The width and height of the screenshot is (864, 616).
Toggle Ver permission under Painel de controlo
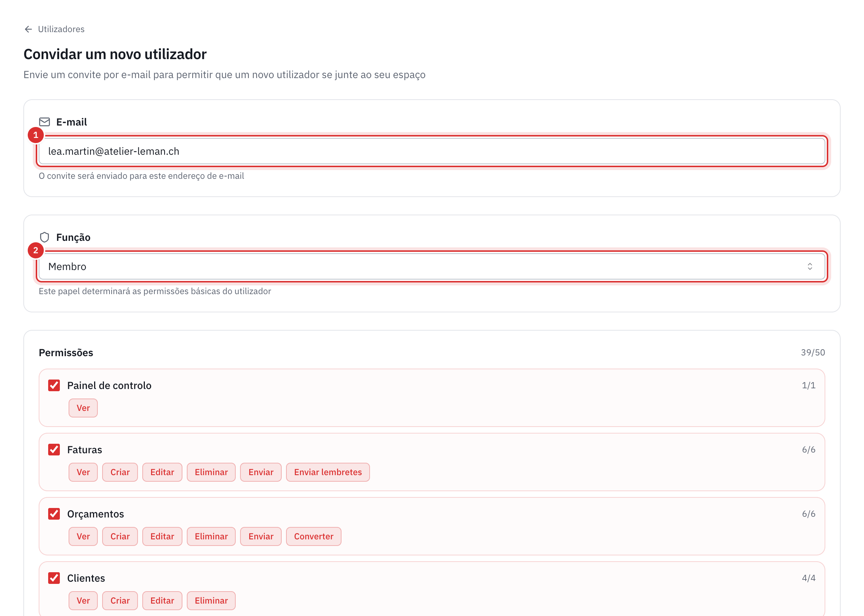pyautogui.click(x=83, y=408)
